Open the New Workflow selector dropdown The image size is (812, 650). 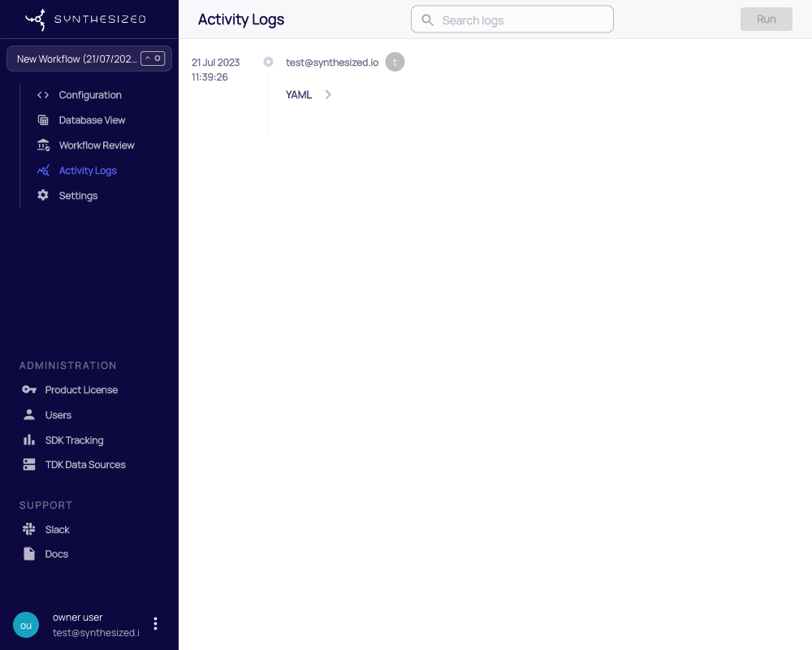pyautogui.click(x=89, y=58)
